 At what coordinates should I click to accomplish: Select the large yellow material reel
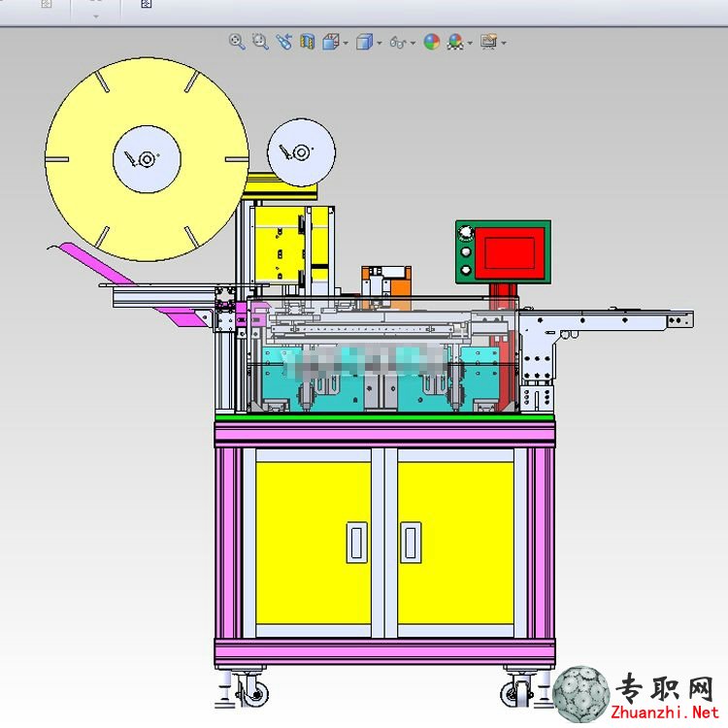(147, 159)
